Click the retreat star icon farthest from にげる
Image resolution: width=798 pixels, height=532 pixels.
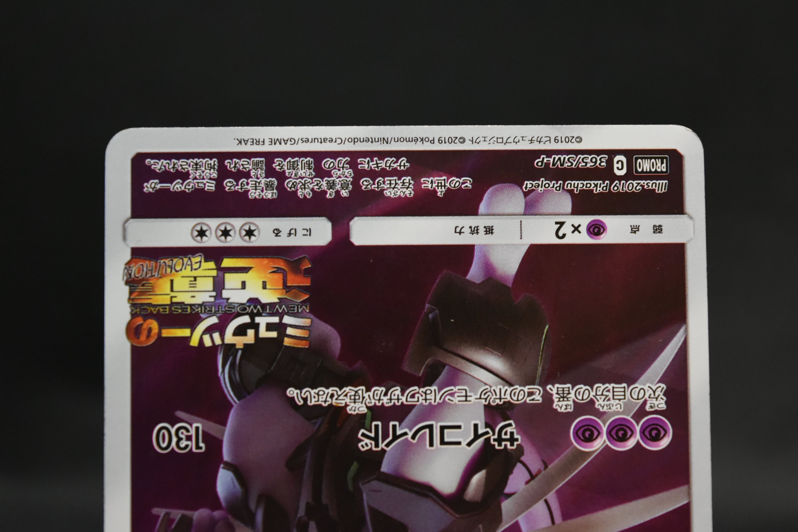pyautogui.click(x=201, y=233)
